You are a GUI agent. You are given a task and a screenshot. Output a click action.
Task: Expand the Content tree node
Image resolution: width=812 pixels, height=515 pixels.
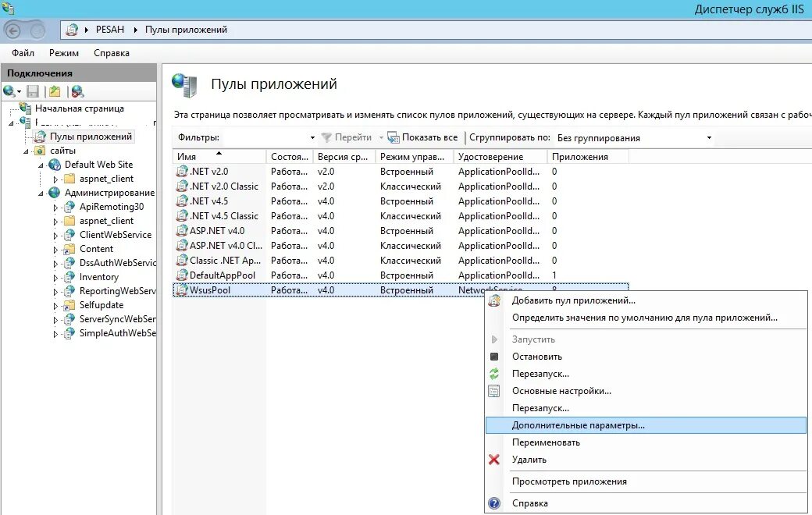[x=55, y=250]
